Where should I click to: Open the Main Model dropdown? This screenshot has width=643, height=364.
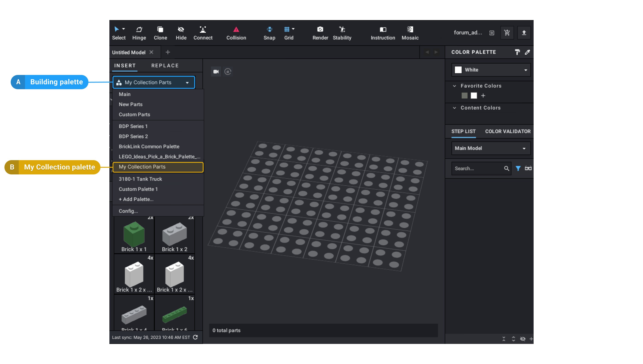pos(491,148)
